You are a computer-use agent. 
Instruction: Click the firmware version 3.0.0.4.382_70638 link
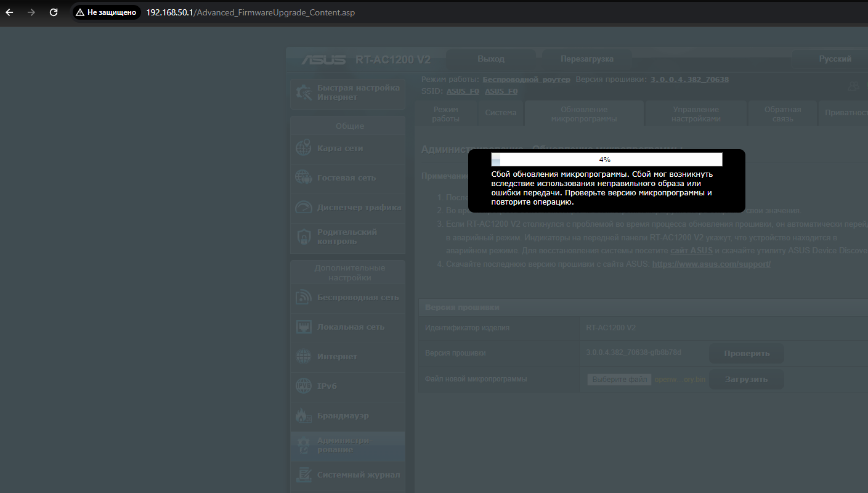[x=689, y=80]
